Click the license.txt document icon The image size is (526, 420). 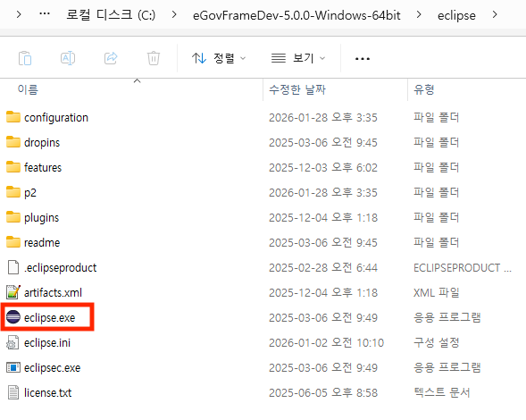13,392
